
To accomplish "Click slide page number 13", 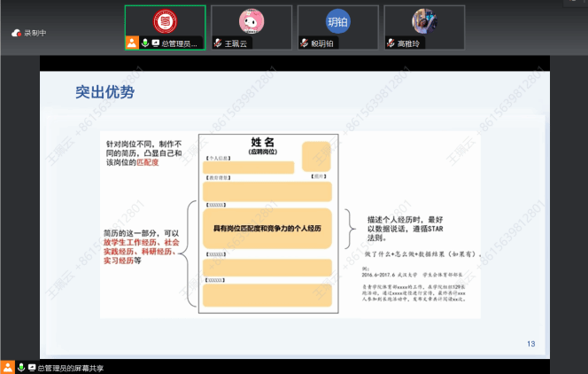I will click(x=531, y=344).
